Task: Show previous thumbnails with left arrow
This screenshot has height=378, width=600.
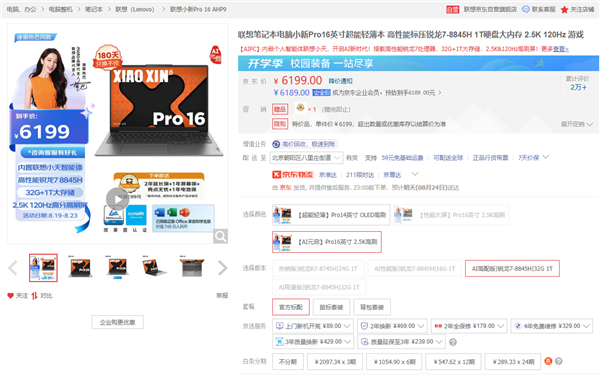Action: click(13, 268)
